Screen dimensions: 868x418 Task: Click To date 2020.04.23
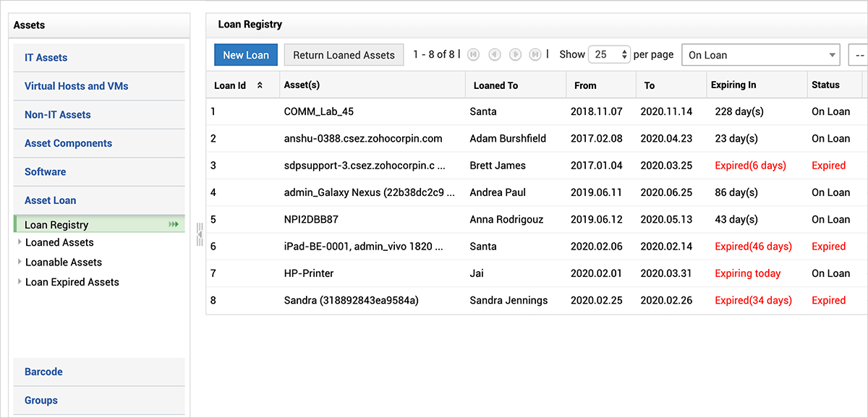(666, 138)
